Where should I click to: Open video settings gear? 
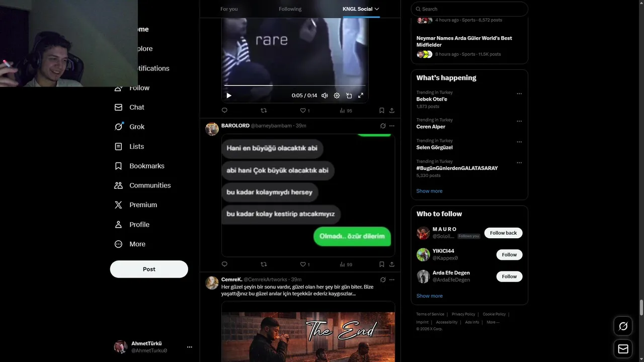(337, 96)
